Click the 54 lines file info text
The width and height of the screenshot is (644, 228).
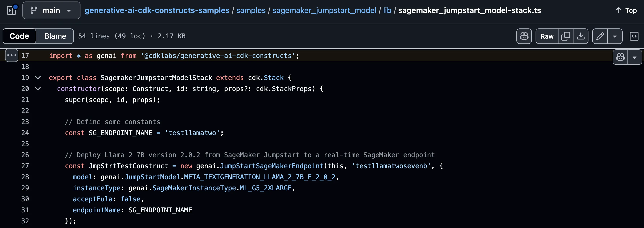click(132, 36)
